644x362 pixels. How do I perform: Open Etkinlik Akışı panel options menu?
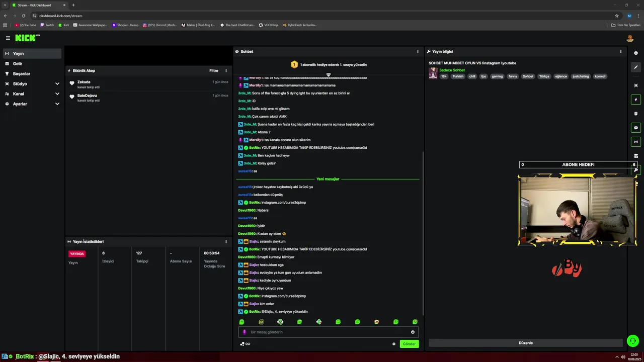(226, 71)
